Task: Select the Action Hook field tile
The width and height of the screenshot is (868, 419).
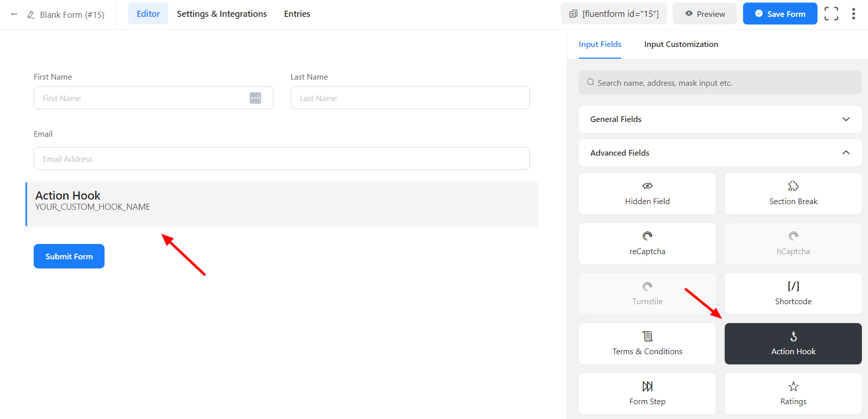Action: pyautogui.click(x=793, y=343)
